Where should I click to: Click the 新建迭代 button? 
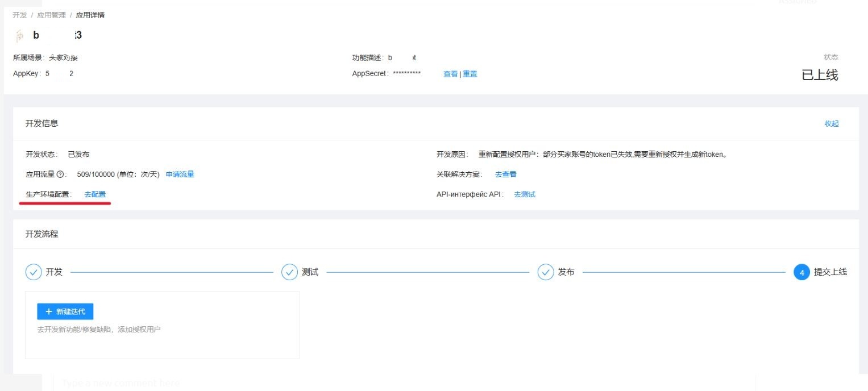(x=65, y=311)
